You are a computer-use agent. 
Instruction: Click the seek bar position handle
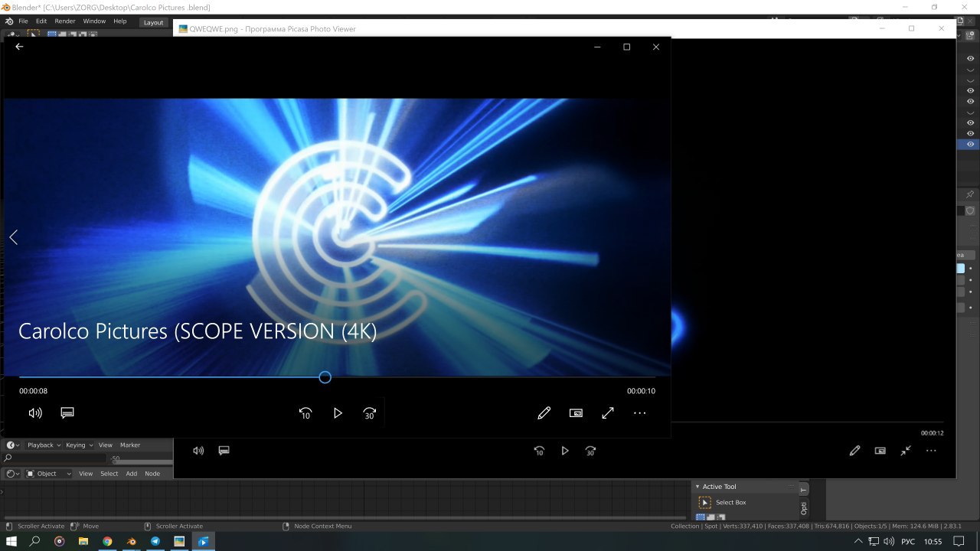click(x=325, y=377)
